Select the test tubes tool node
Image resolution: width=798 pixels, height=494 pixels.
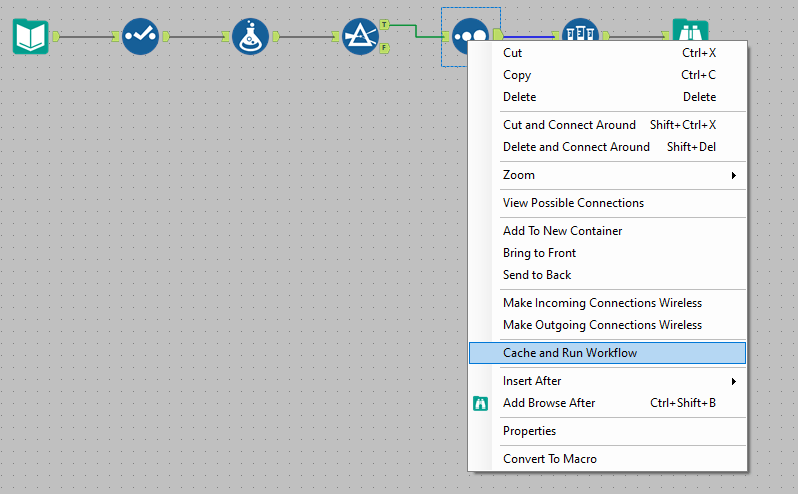tap(580, 32)
